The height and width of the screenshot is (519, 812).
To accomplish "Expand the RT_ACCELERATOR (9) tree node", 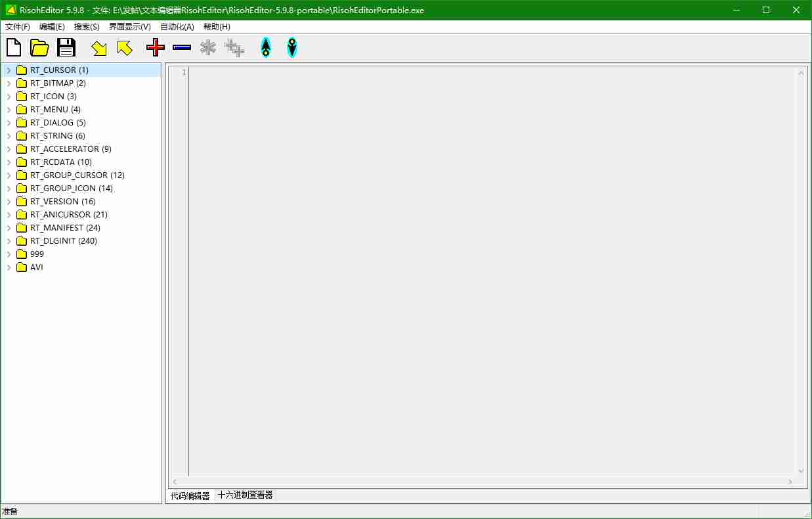I will tap(9, 148).
